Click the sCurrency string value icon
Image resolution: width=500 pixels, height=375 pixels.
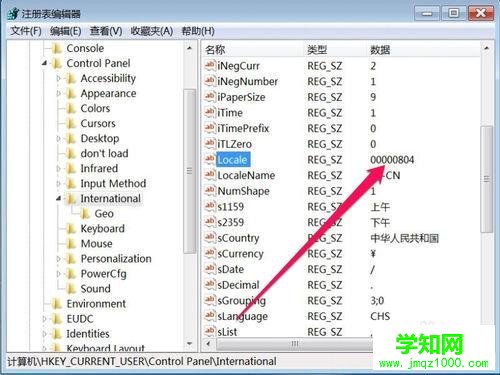coord(209,253)
